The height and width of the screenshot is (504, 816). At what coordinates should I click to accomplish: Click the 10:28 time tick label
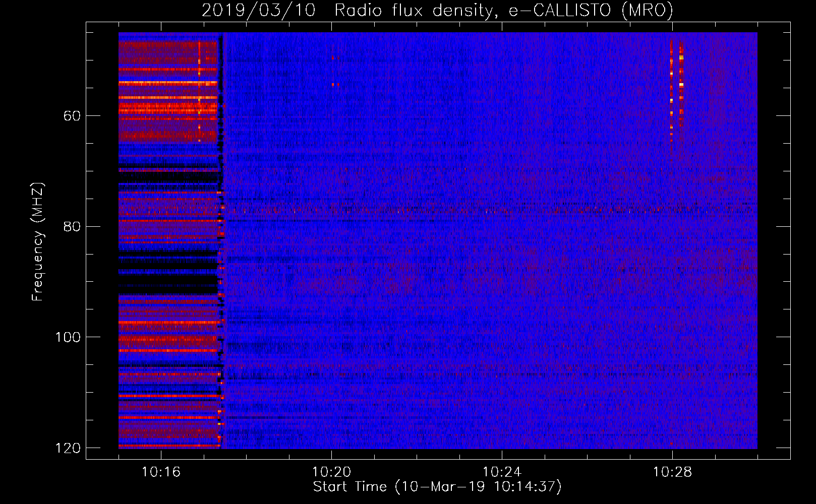tap(672, 472)
